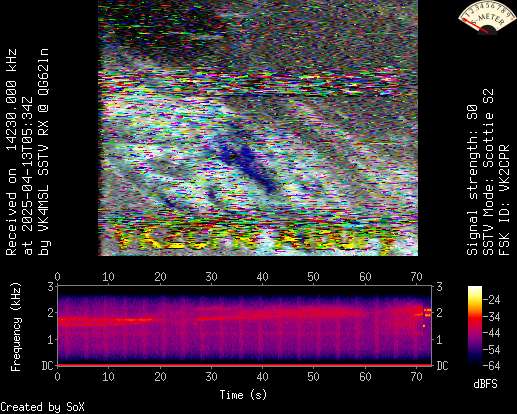Click the spectrogram at 30 second mark
This screenshot has width=517, height=414.
(x=211, y=325)
